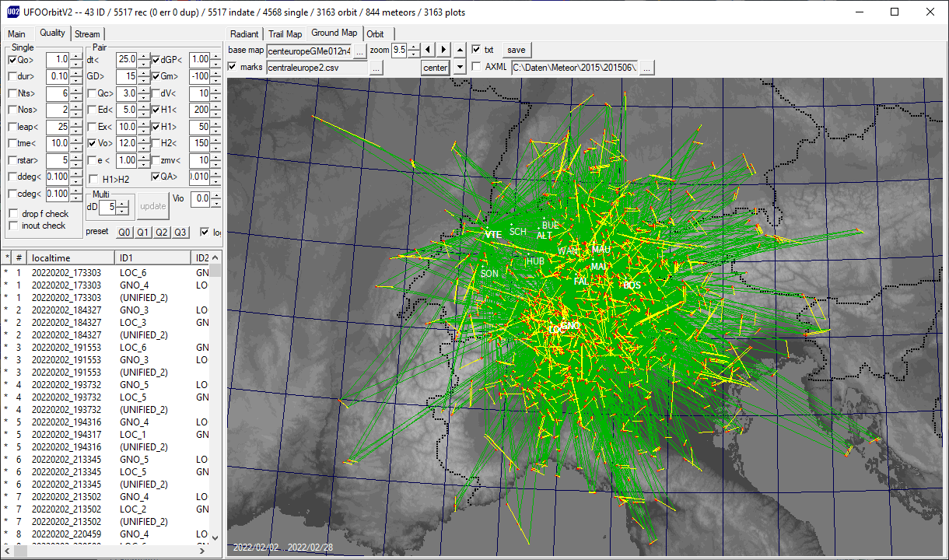Pan map right with right arrow button
949x560 pixels.
(x=443, y=50)
